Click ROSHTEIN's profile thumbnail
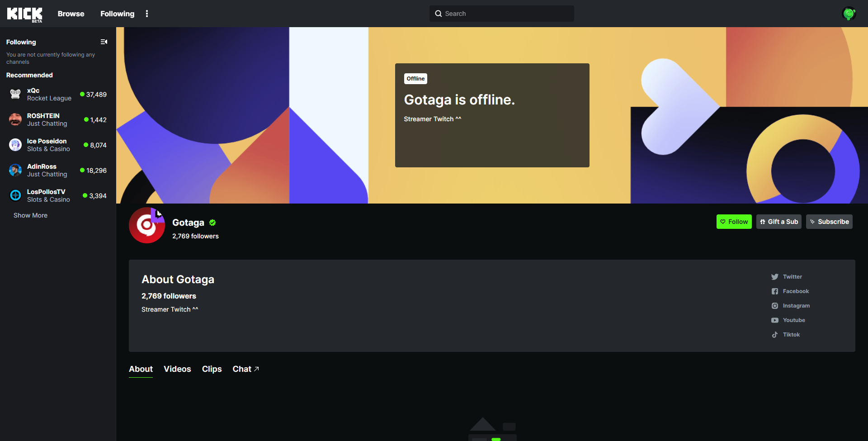This screenshot has width=868, height=441. point(15,119)
